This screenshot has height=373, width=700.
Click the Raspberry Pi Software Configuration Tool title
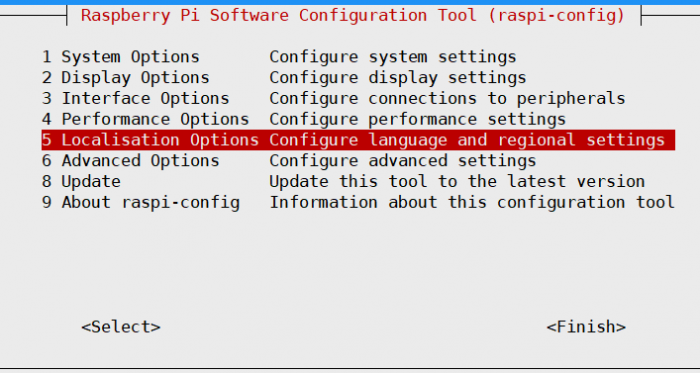[x=353, y=16]
